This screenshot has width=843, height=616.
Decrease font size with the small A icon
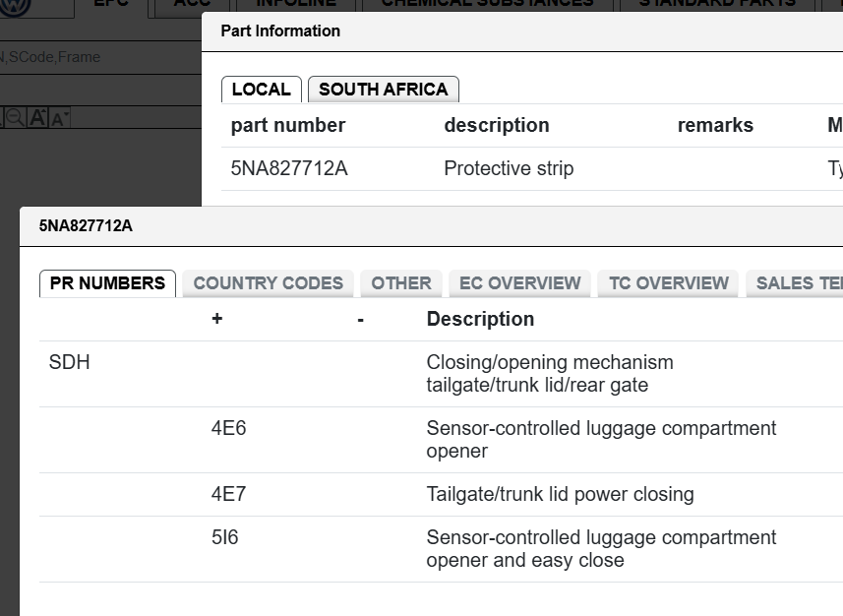point(59,118)
